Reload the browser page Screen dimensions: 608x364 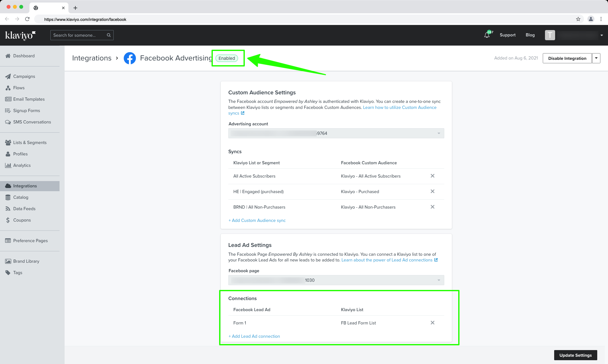27,19
